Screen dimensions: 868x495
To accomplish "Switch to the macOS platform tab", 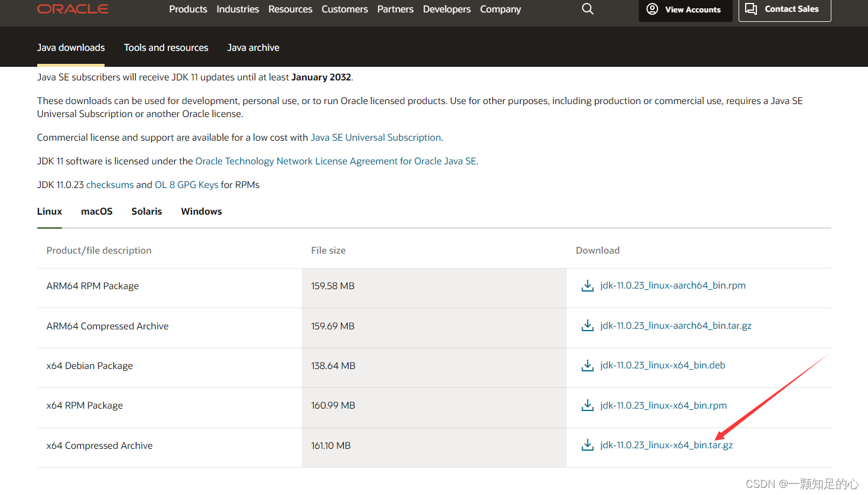I will click(x=97, y=211).
